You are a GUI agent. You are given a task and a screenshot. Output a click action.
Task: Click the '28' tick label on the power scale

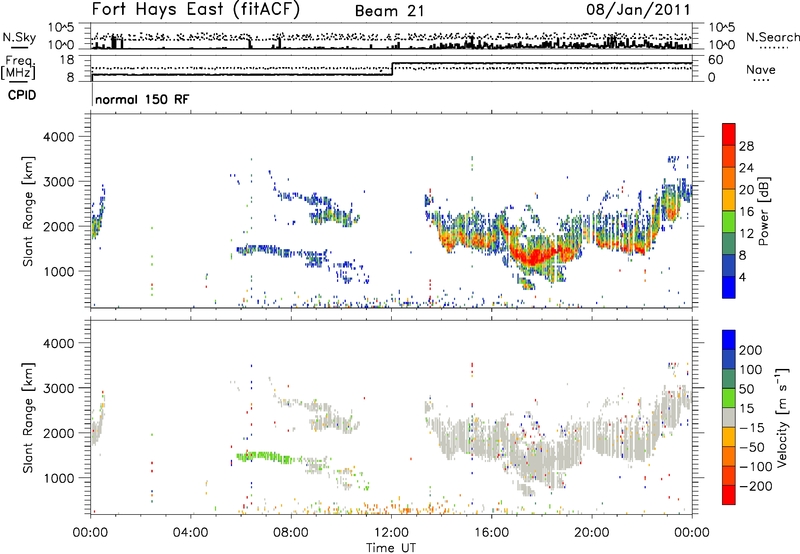pyautogui.click(x=746, y=146)
